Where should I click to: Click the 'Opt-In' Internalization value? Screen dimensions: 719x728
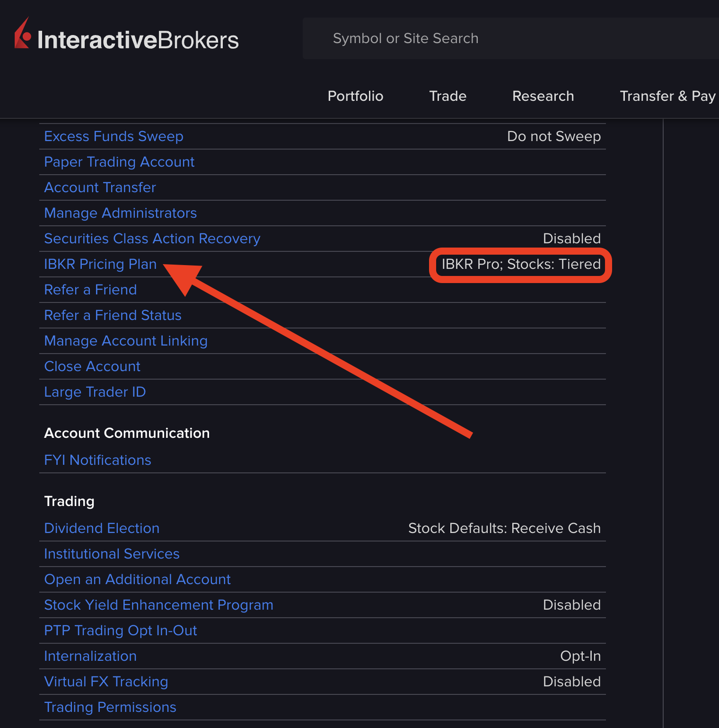580,656
